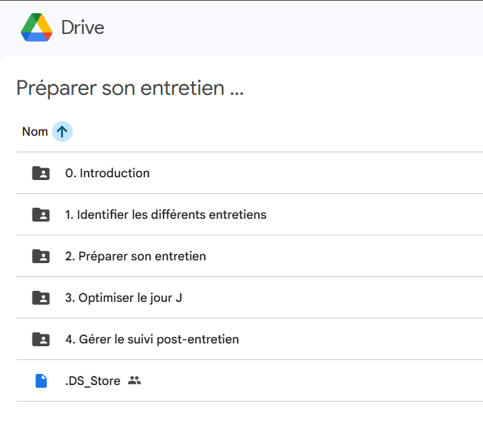Open 4. Gérer le suivi post-entretien folder

point(152,339)
